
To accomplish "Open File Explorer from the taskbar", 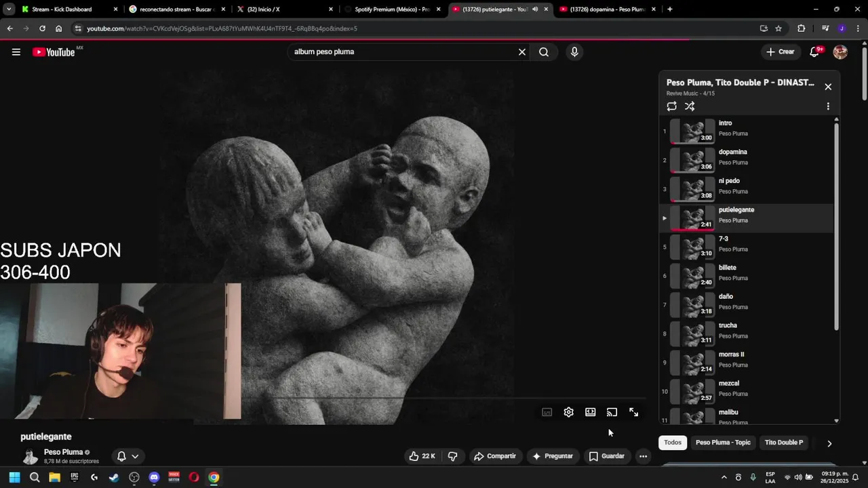I will tap(54, 477).
